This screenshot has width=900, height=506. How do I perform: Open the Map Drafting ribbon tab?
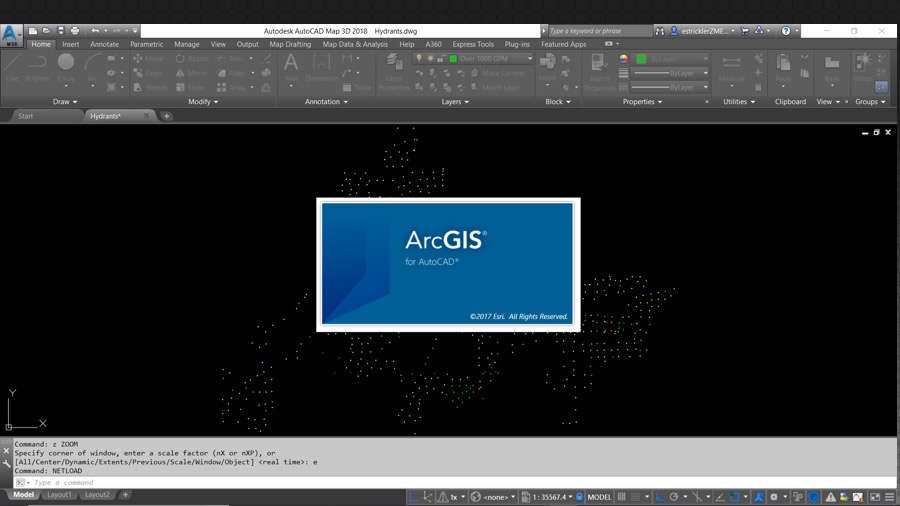click(290, 44)
